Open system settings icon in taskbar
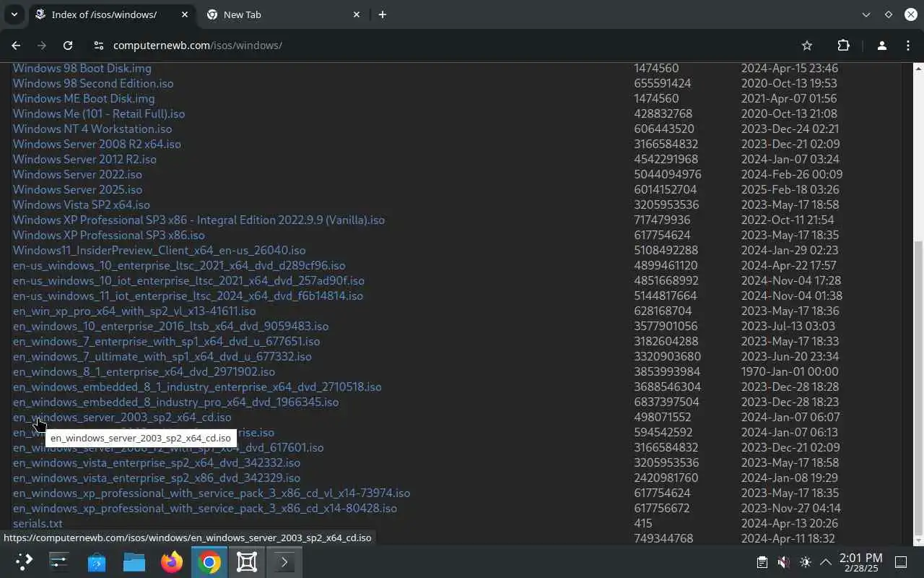 click(x=59, y=562)
